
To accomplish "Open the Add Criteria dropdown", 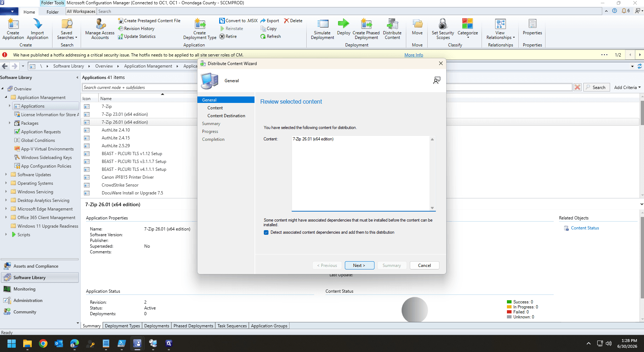I will tap(627, 87).
